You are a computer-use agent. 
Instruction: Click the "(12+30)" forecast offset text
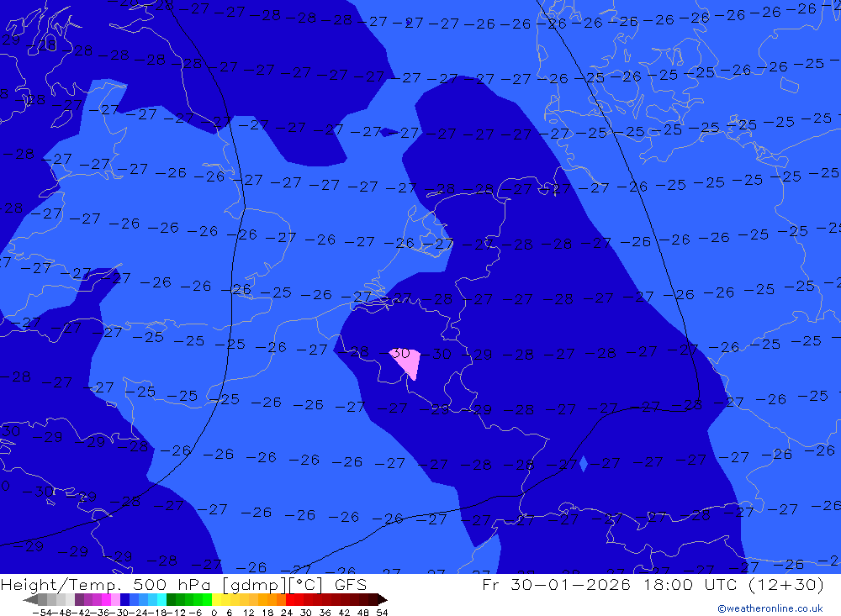(785, 584)
